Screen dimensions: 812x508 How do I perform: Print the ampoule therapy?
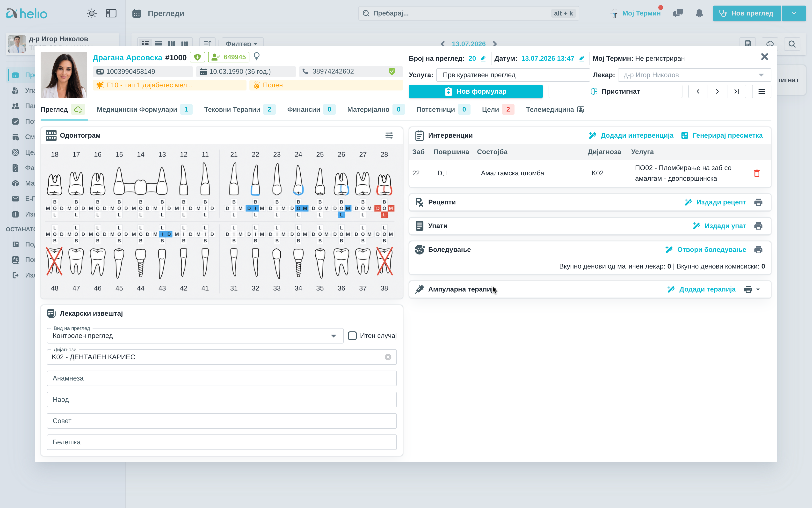(x=748, y=289)
